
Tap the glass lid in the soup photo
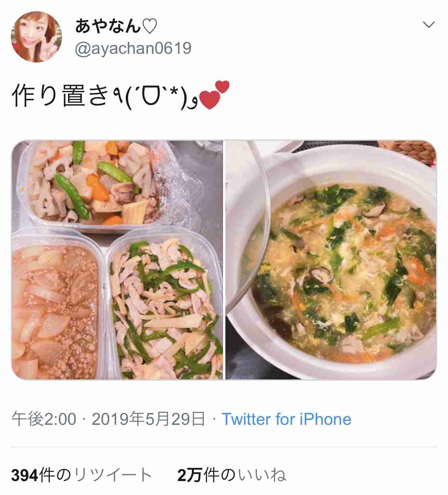pyautogui.click(x=252, y=223)
